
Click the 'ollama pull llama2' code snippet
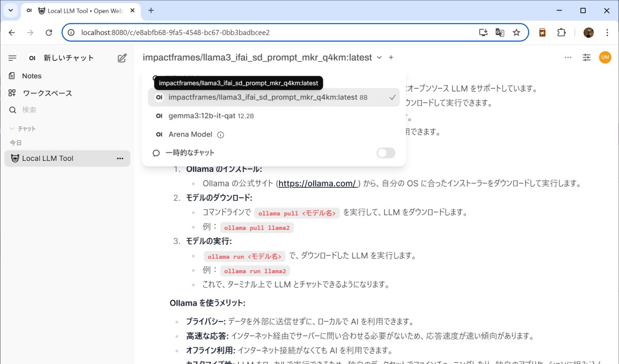tap(257, 228)
